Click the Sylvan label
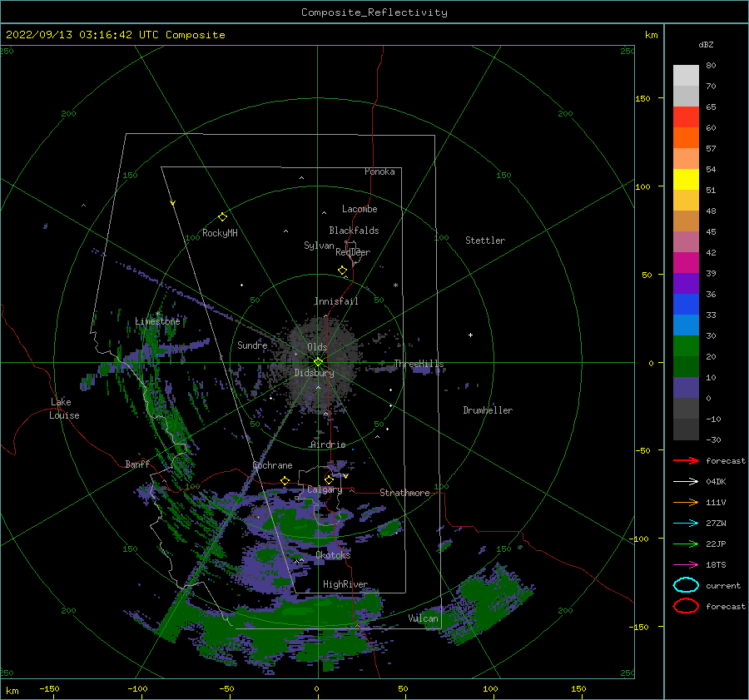The width and height of the screenshot is (749, 700). [319, 246]
